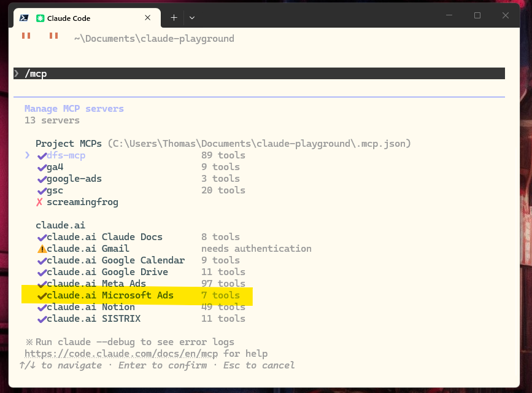Click the checkmark beside Meta Ads
Viewport: 532px width, 393px height.
[x=42, y=284]
